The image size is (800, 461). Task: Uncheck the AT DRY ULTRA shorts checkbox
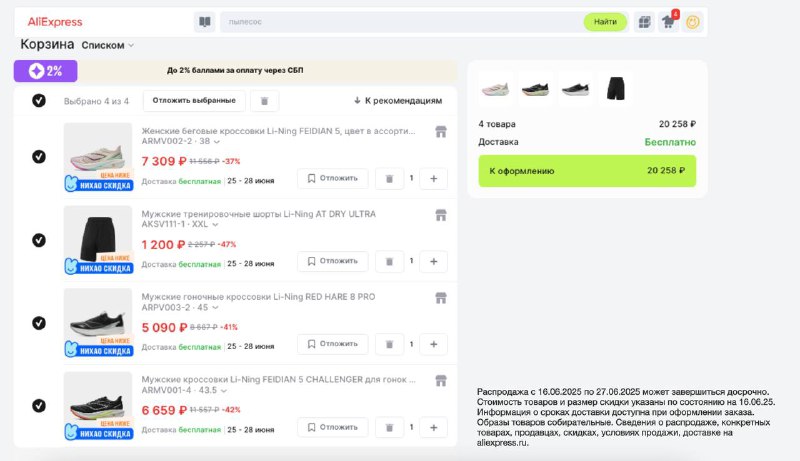click(39, 240)
